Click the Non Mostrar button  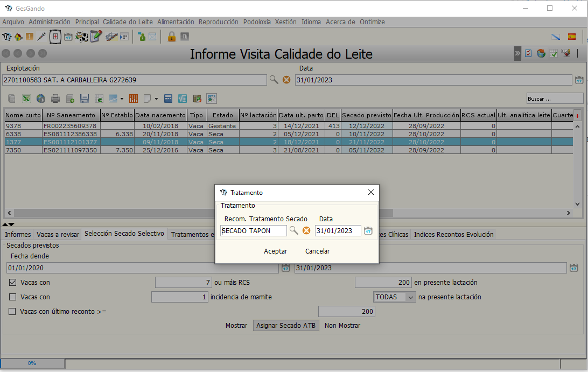(342, 326)
